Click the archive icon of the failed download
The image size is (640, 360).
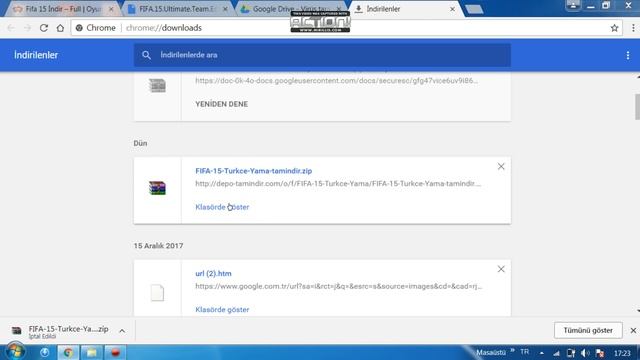[x=157, y=85]
